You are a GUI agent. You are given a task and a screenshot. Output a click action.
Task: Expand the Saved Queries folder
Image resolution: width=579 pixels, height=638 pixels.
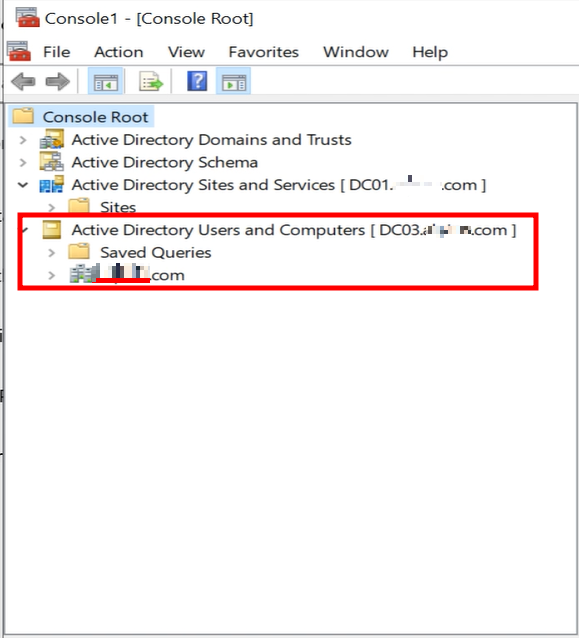[x=52, y=253]
